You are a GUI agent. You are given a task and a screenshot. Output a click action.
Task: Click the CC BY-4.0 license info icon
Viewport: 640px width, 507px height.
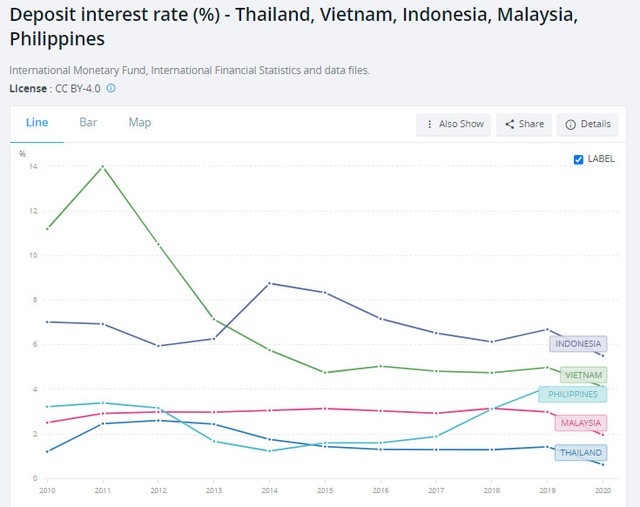111,88
